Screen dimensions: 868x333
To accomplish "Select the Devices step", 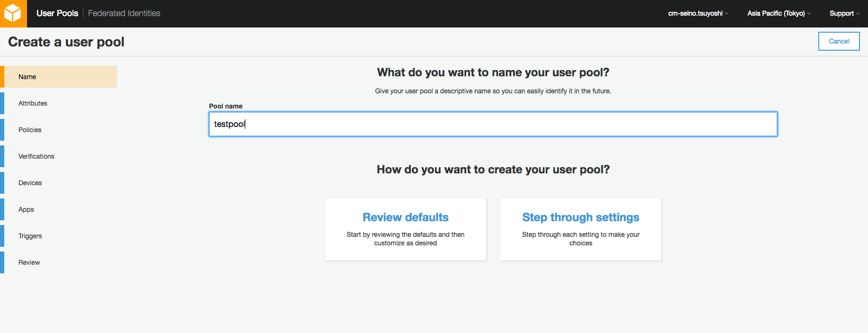I will [x=30, y=183].
